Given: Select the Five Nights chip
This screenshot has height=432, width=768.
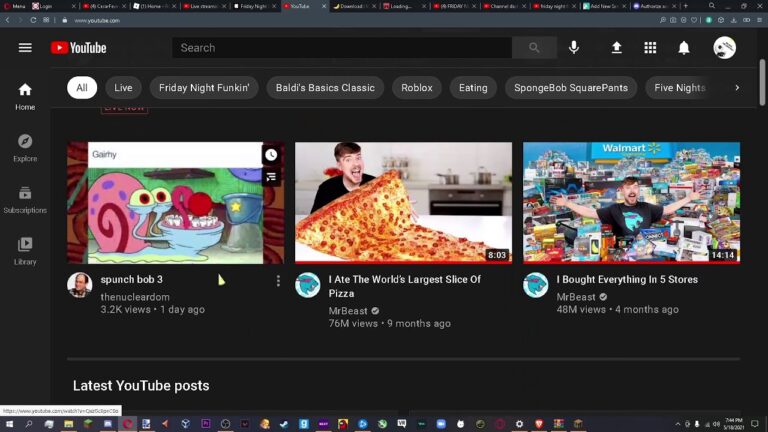Looking at the screenshot, I should [679, 88].
